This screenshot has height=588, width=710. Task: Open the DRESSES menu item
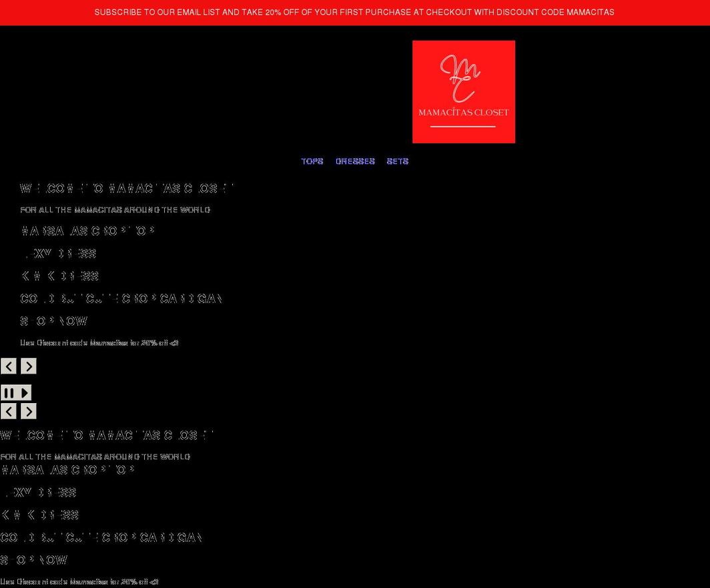(355, 162)
